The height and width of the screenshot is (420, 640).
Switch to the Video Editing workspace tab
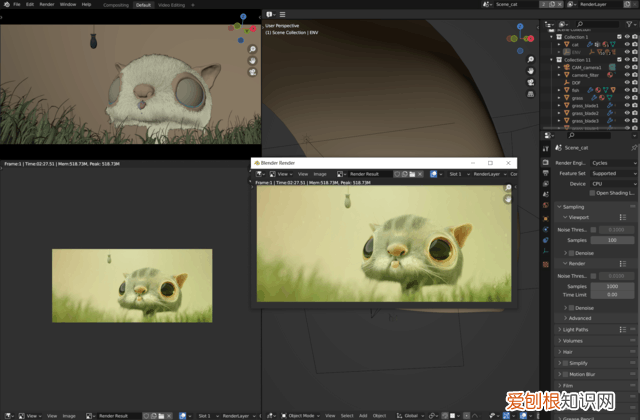click(172, 5)
